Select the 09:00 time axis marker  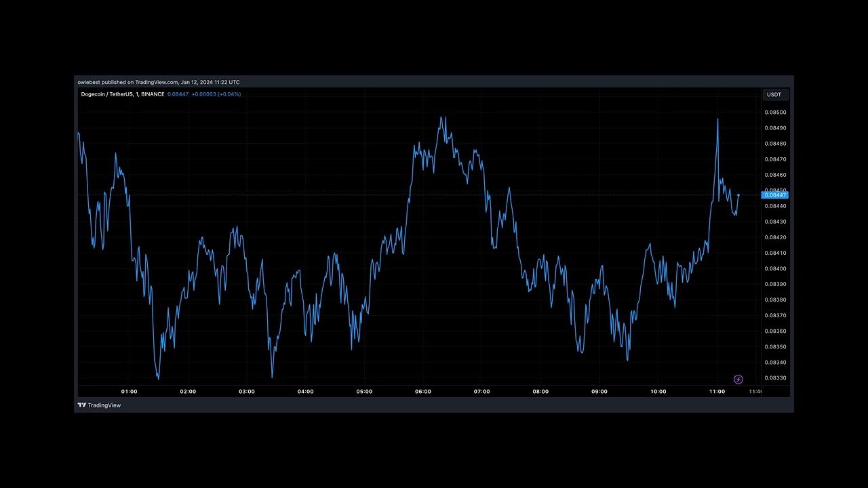pyautogui.click(x=599, y=392)
